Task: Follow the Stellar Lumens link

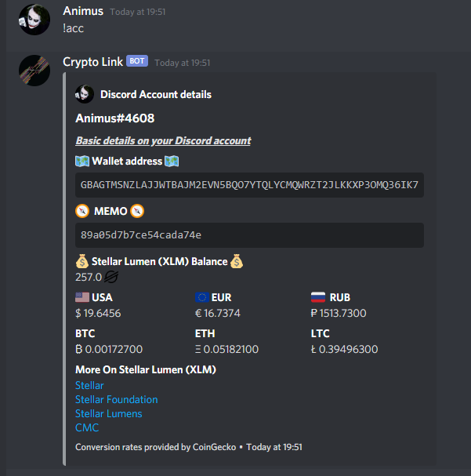Action: point(109,414)
